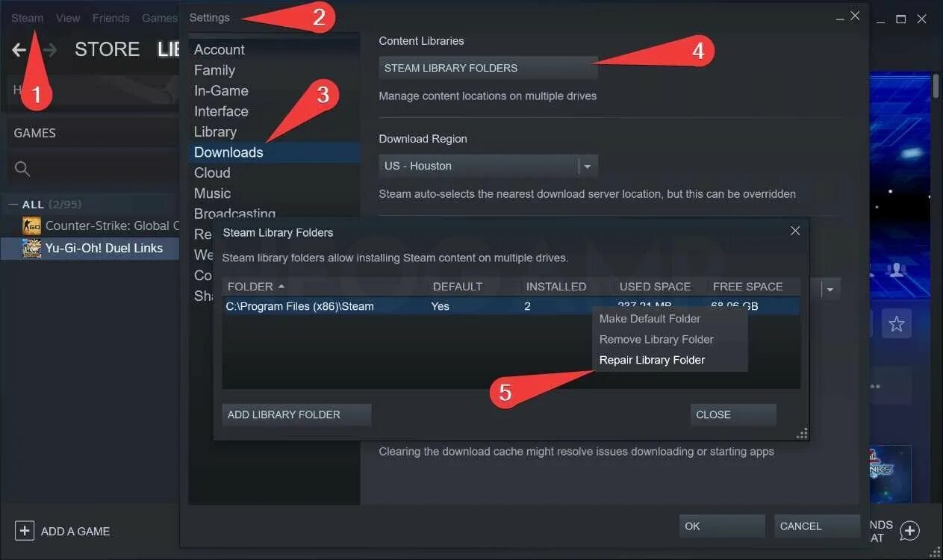Sort by the DEFAULT column header
The height and width of the screenshot is (560, 943).
pyautogui.click(x=458, y=287)
